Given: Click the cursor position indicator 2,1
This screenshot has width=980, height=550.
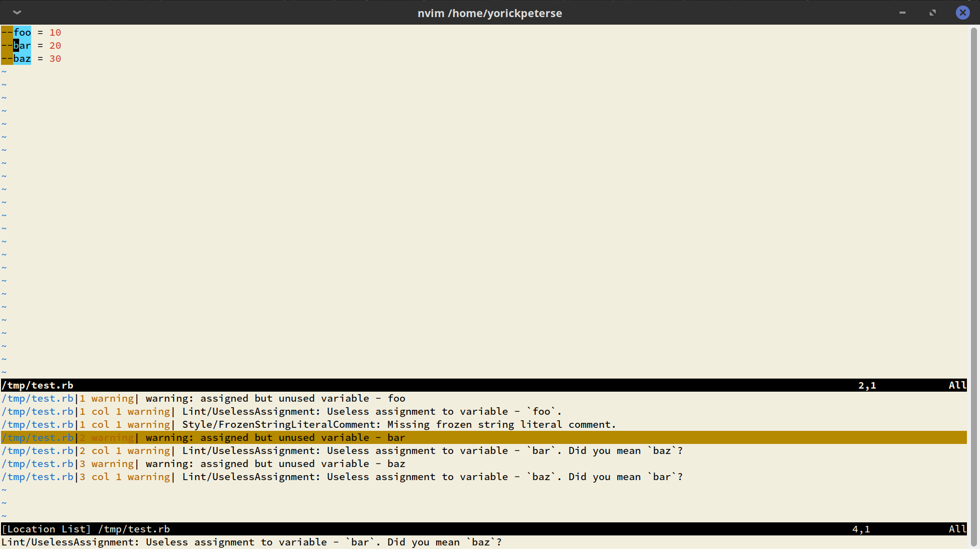Looking at the screenshot, I should pos(867,385).
